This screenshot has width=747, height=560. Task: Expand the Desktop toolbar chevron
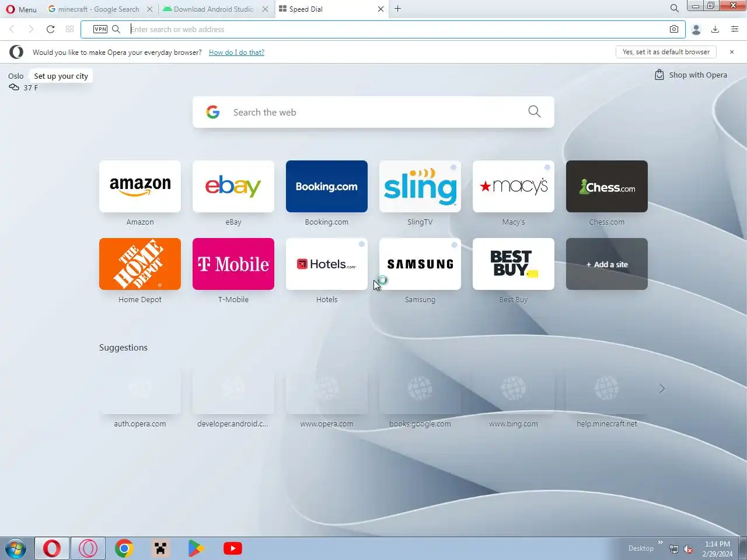click(660, 542)
